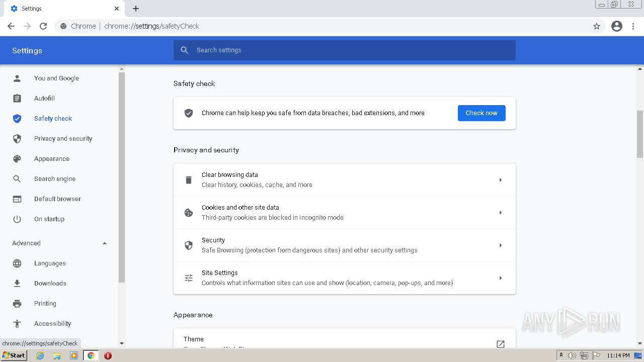Click the Printing printer icon
This screenshot has height=362, width=644.
coord(17,303)
